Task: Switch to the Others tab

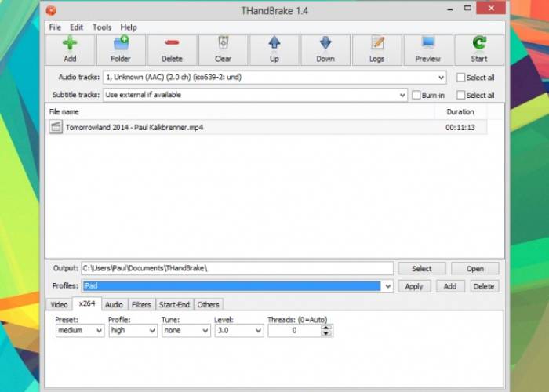Action: tap(208, 304)
